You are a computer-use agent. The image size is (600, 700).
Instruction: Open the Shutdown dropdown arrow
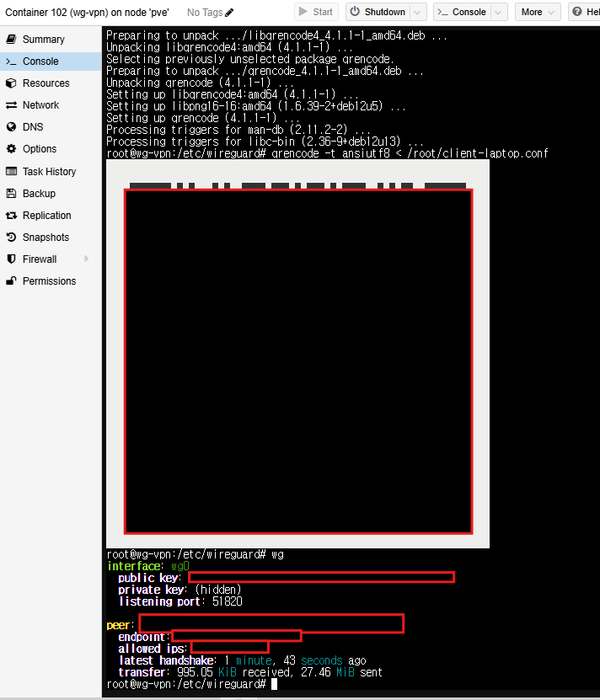tap(417, 12)
